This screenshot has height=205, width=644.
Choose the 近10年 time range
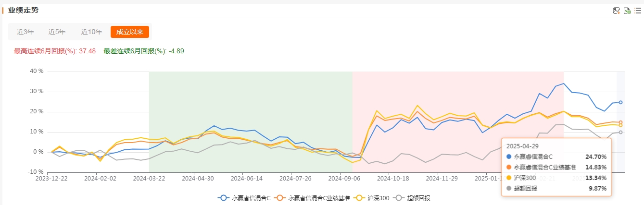click(x=91, y=32)
